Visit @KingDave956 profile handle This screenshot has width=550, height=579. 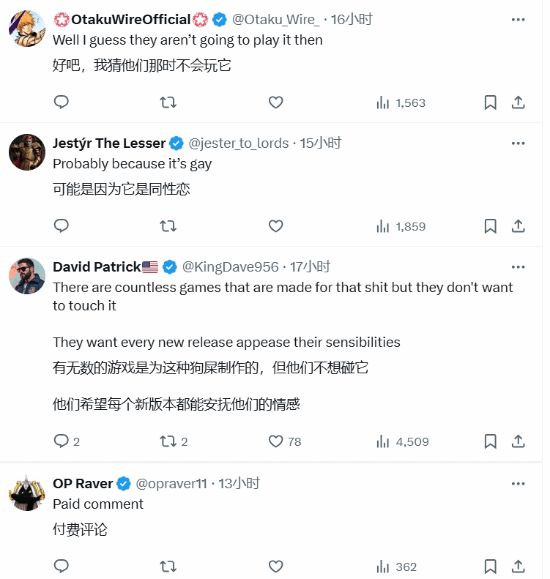230,267
